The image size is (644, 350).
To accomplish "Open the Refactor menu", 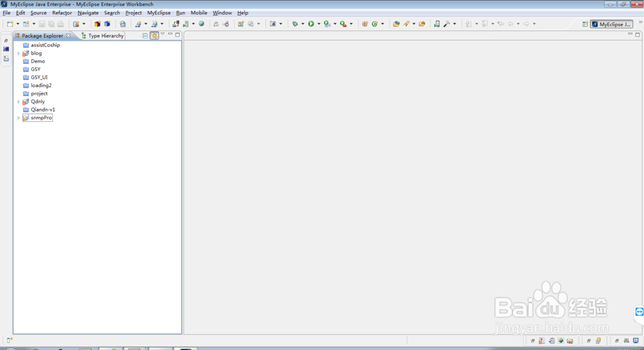I will pos(62,13).
